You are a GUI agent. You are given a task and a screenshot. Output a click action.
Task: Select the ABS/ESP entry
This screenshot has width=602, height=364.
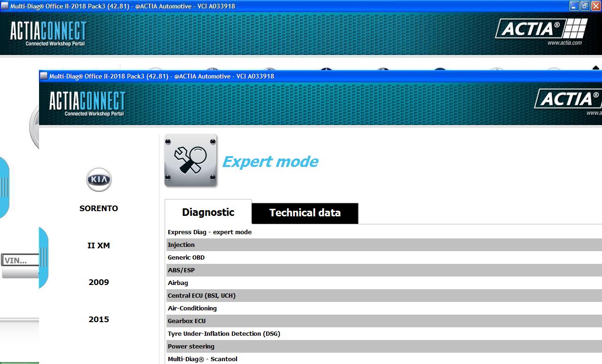[384, 270]
